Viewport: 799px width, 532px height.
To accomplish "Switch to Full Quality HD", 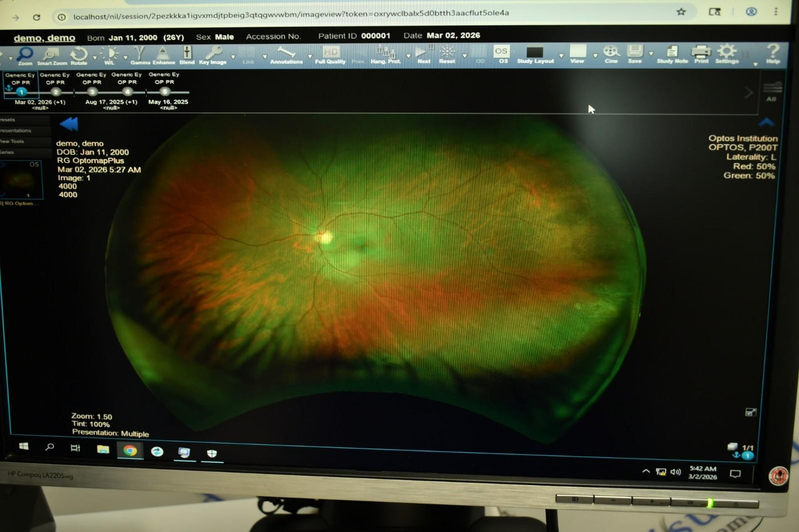I will 330,56.
